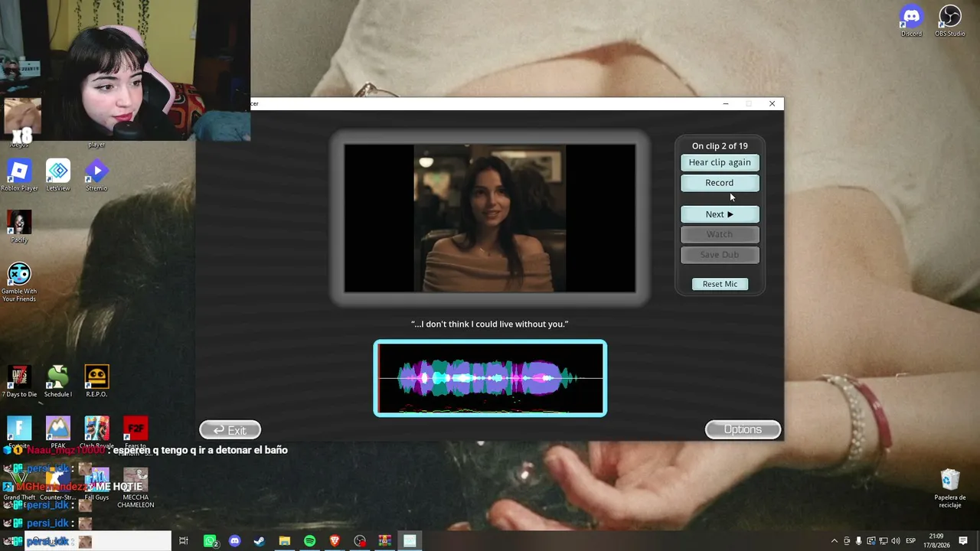The height and width of the screenshot is (551, 980).
Task: Open File Explorer from the taskbar
Action: [x=285, y=541]
